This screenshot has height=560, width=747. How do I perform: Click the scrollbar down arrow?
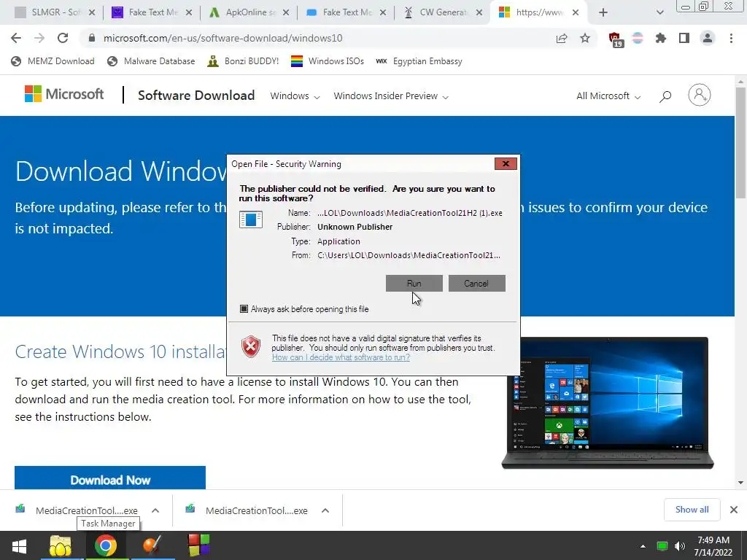741,483
